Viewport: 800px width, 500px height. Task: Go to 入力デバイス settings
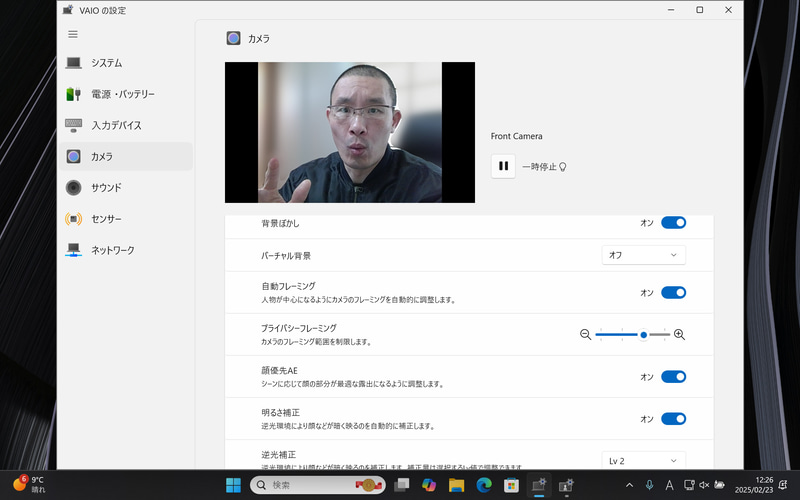tap(126, 125)
